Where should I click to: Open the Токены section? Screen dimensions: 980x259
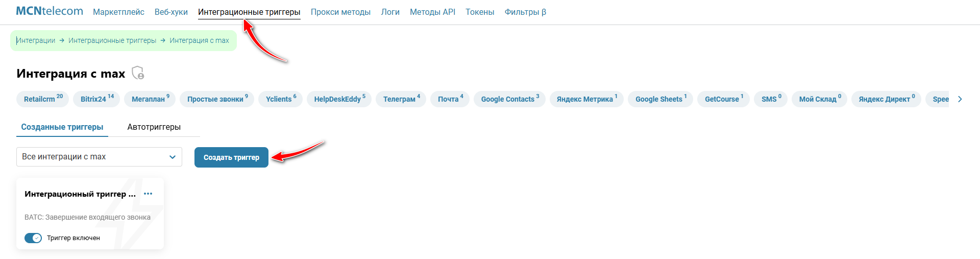480,12
